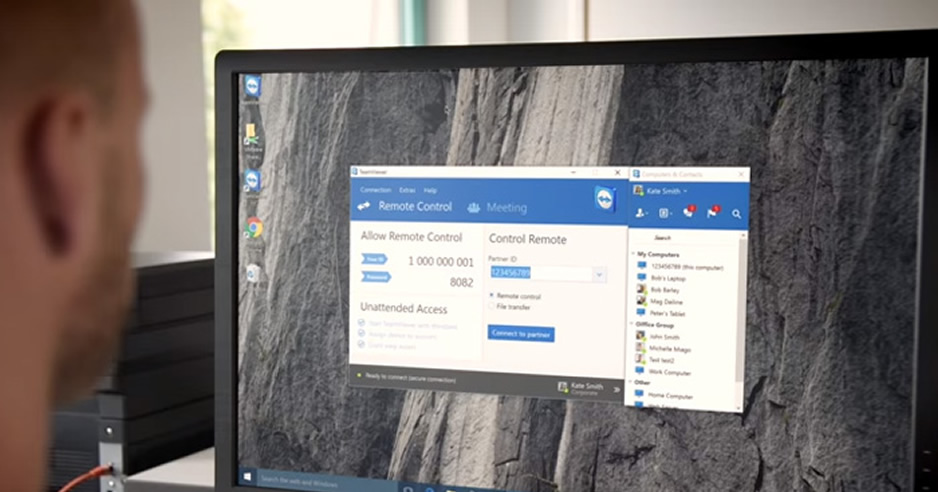Collapse the contacts panel with double-chevron
This screenshot has width=938, height=492.
pos(616,390)
